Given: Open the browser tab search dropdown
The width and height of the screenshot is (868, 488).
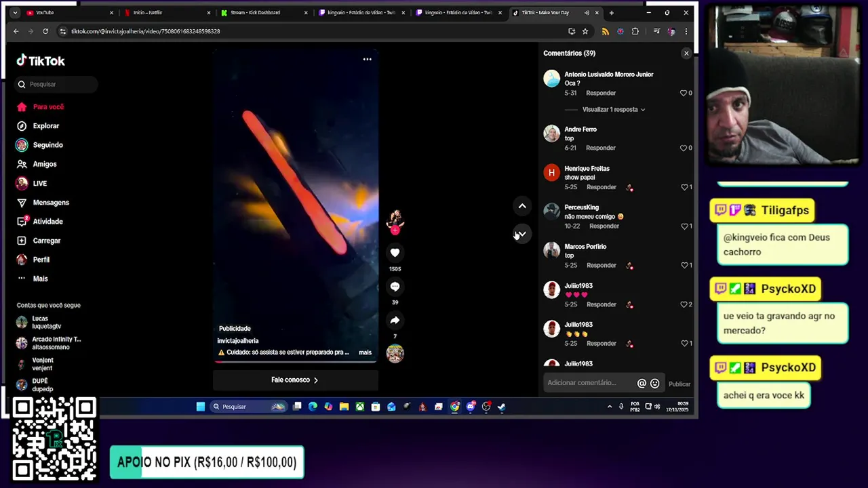Looking at the screenshot, I should (x=15, y=12).
